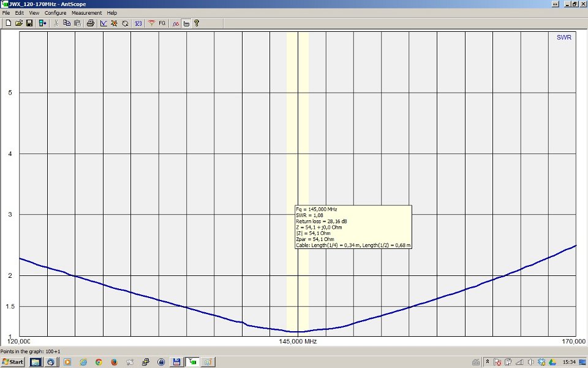
Task: Toggle the pressed data window toolbar button
Action: pyautogui.click(x=186, y=23)
